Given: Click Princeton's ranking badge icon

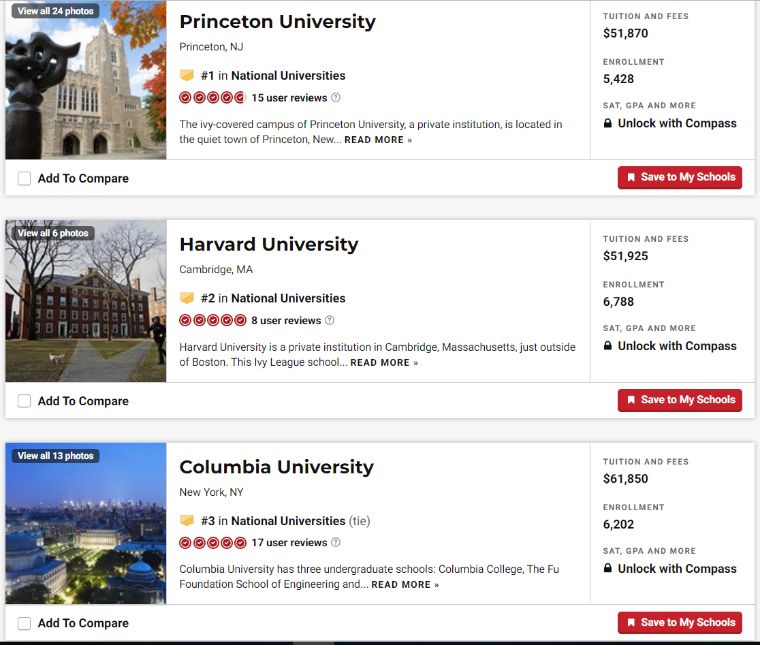Looking at the screenshot, I should [187, 75].
